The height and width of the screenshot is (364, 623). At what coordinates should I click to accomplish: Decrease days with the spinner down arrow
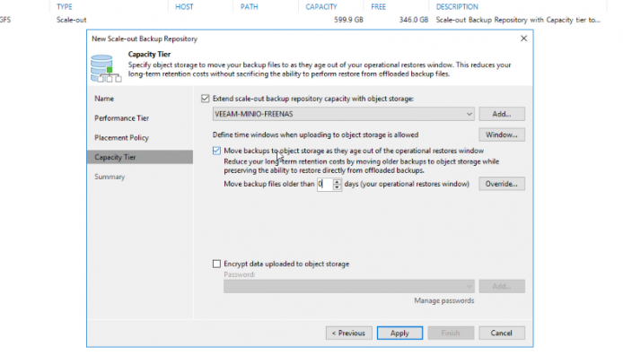click(337, 187)
